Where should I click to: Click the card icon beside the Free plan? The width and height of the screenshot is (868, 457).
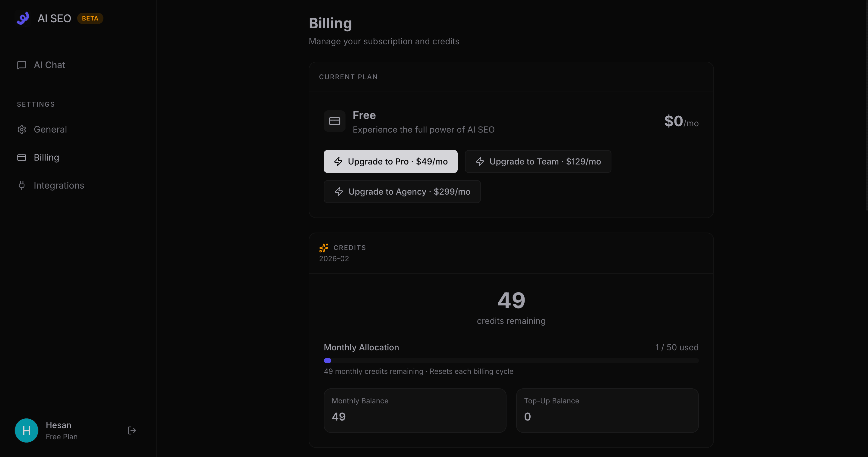coord(334,121)
